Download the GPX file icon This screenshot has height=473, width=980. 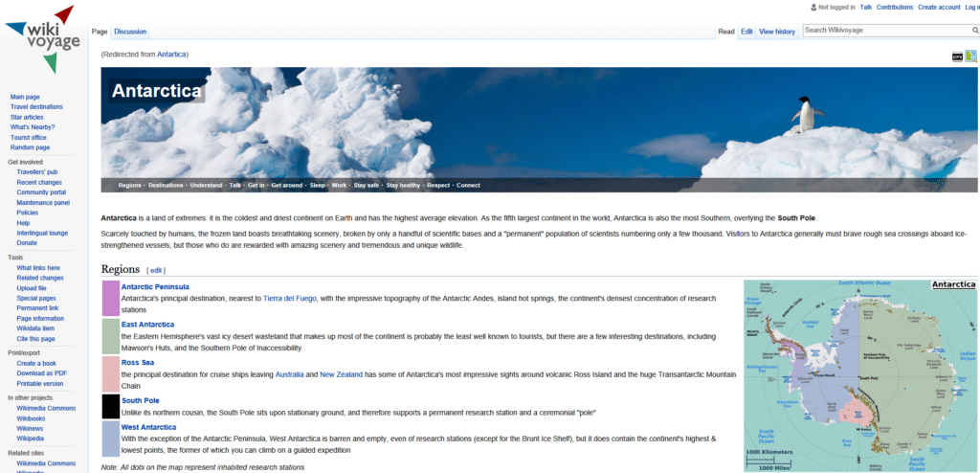click(957, 56)
